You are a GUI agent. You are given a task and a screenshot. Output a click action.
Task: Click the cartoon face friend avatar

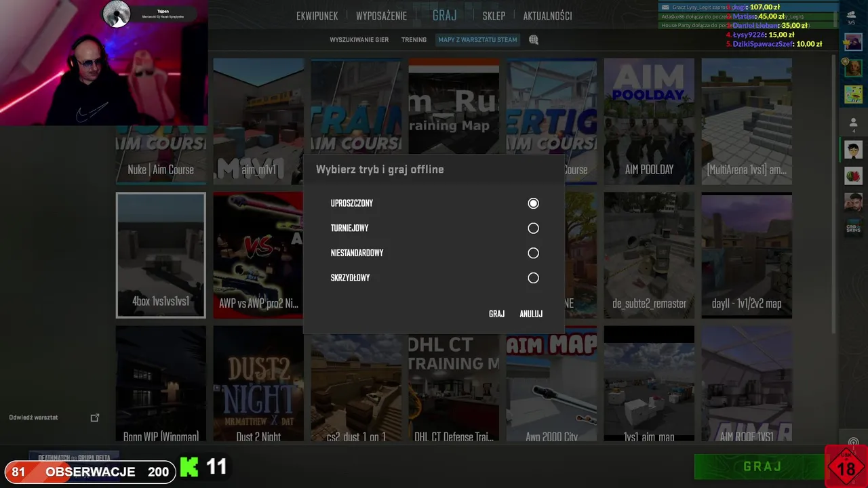[853, 150]
